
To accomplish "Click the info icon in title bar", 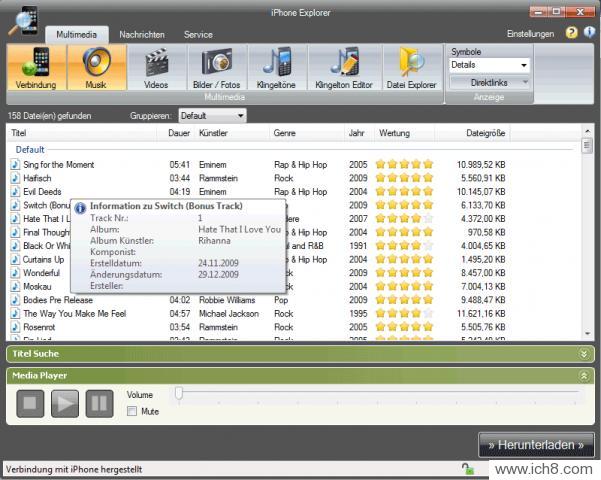I will 589,33.
